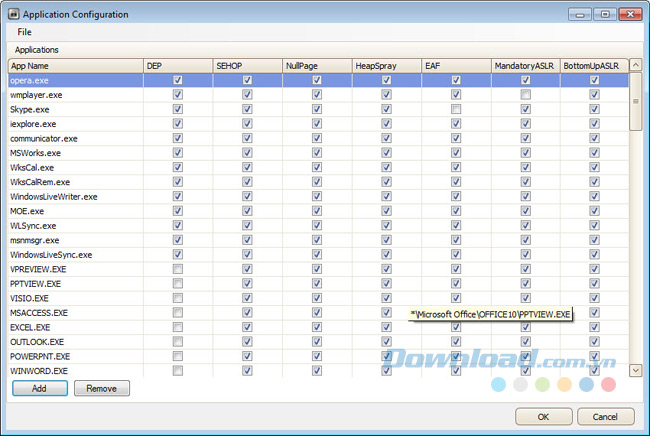Uncheck BottomUpASLR for wmplayer.exe
650x436 pixels.
(594, 95)
